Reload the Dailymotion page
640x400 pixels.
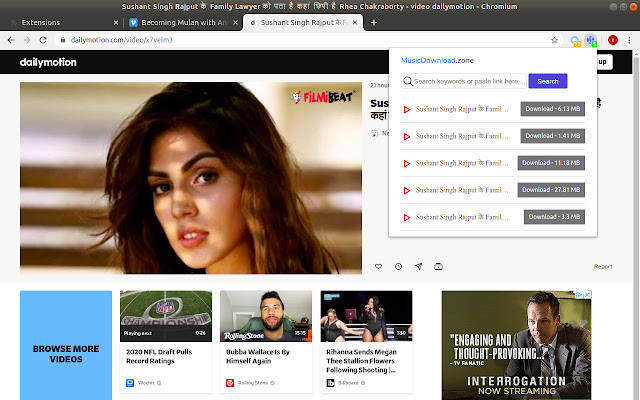point(43,40)
